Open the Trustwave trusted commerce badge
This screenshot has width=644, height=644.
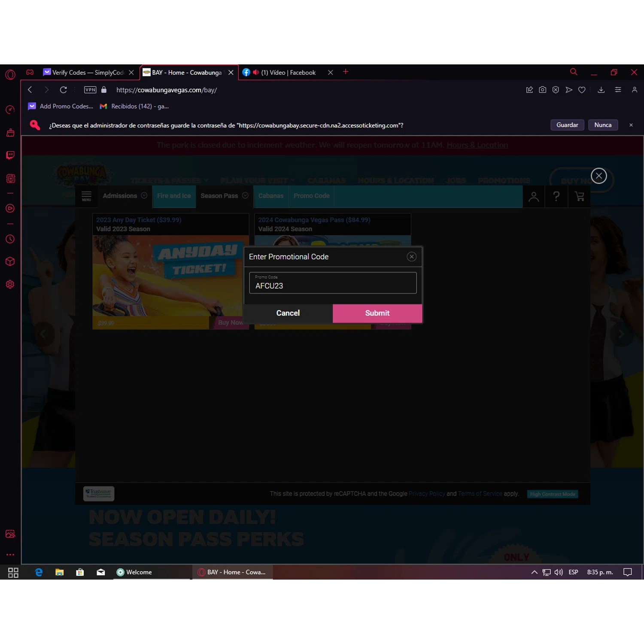point(99,494)
